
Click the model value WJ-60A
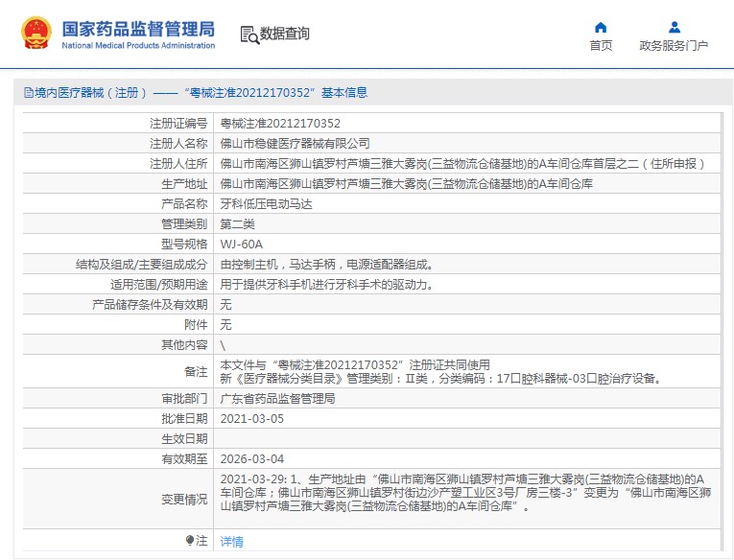[x=241, y=245]
